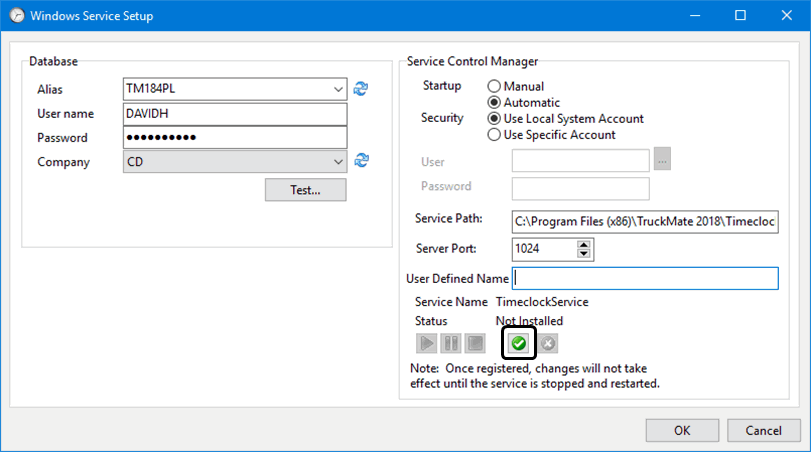
Task: Refresh the Alias list icon
Action: pyautogui.click(x=361, y=89)
